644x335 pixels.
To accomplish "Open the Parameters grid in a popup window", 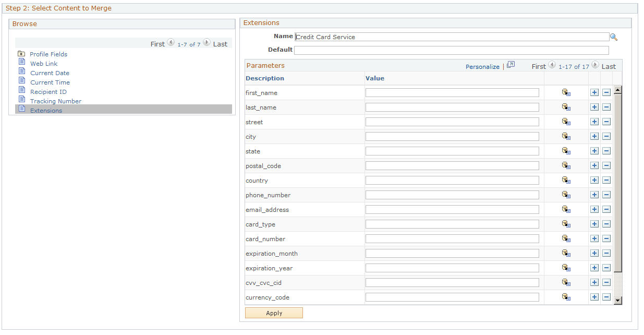I will [511, 65].
